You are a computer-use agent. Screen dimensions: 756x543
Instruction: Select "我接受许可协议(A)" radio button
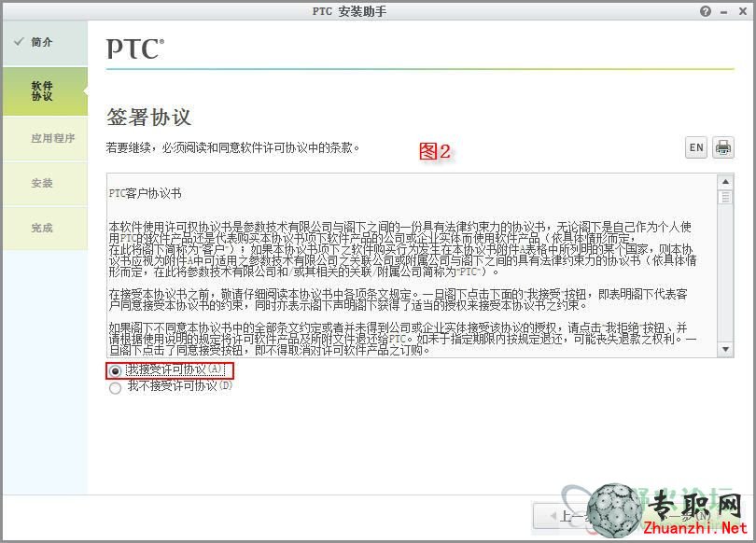(115, 371)
